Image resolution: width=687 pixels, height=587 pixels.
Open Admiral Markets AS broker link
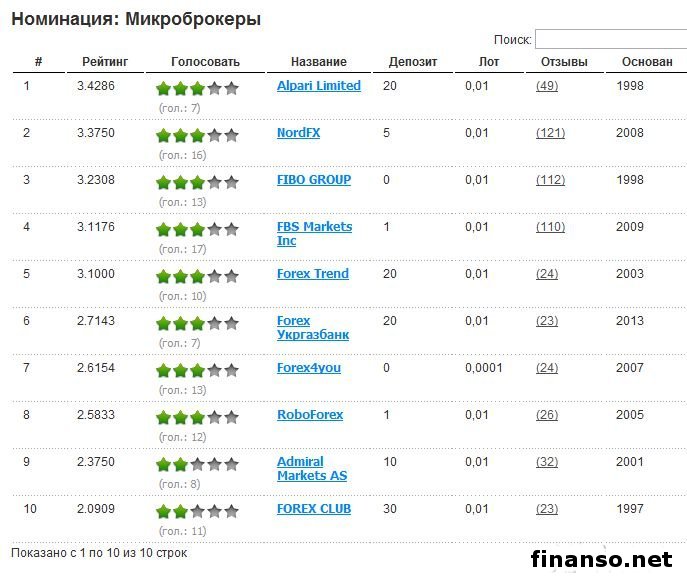pos(311,469)
